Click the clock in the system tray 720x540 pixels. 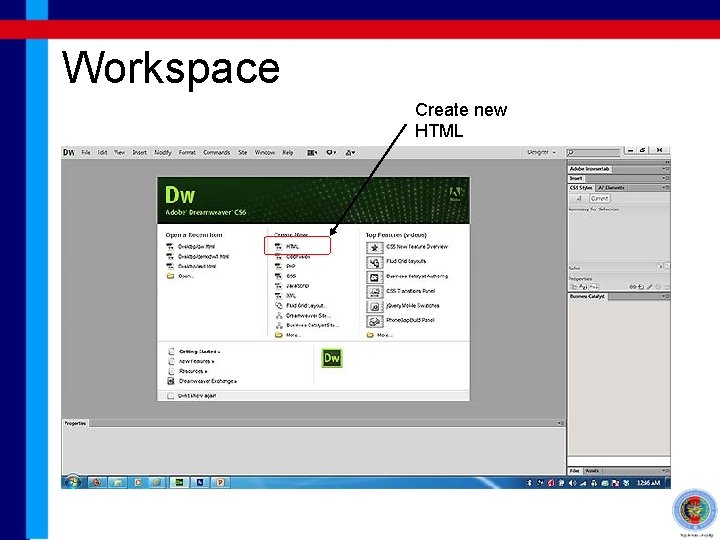click(x=648, y=483)
